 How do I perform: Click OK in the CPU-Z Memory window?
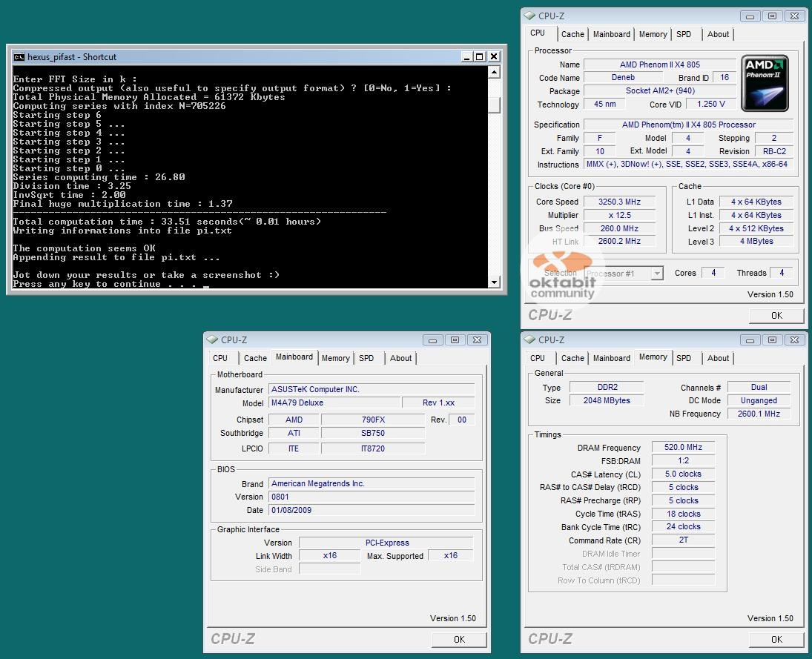776,639
